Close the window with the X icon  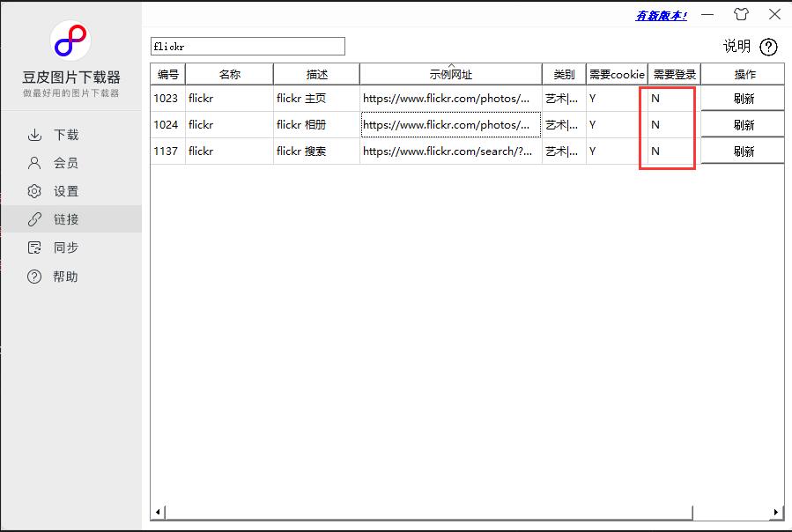775,14
